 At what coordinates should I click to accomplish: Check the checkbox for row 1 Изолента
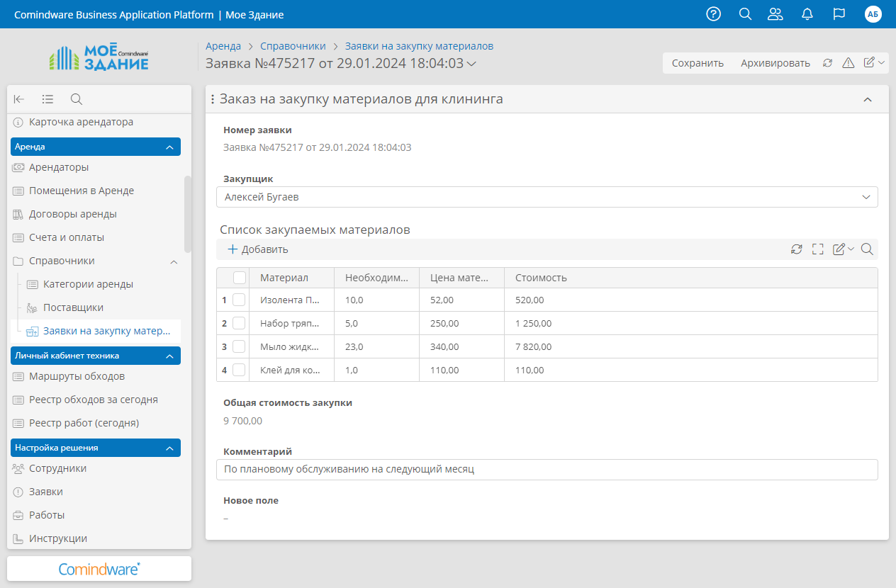240,300
